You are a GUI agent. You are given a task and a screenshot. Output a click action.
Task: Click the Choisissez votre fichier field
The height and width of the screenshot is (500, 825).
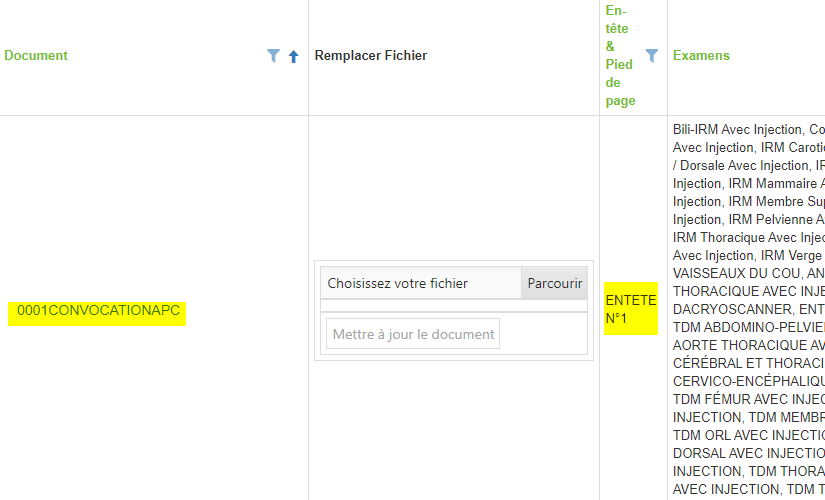click(420, 283)
